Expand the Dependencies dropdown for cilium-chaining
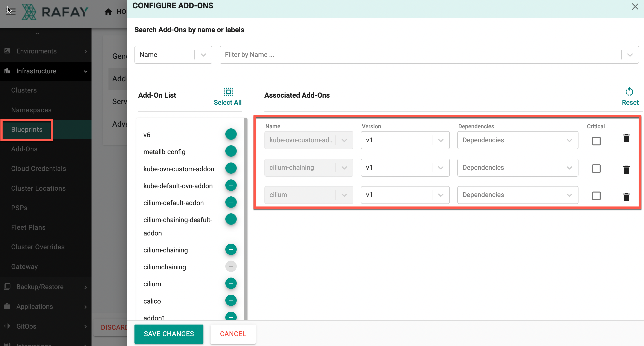This screenshot has height=346, width=644. (570, 167)
